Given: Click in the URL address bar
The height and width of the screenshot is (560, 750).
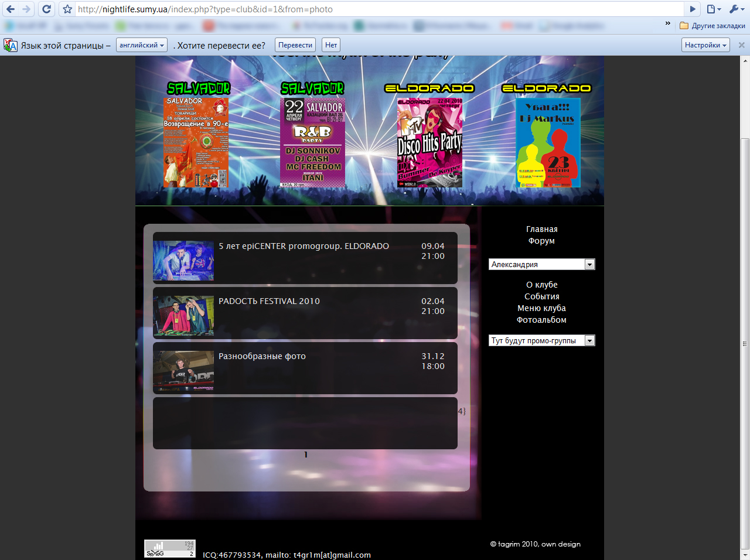Looking at the screenshot, I should click(375, 9).
